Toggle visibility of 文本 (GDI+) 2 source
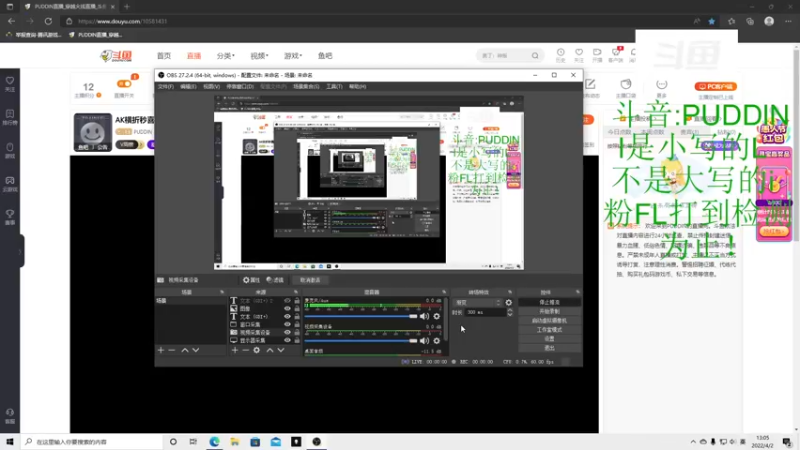 287,301
